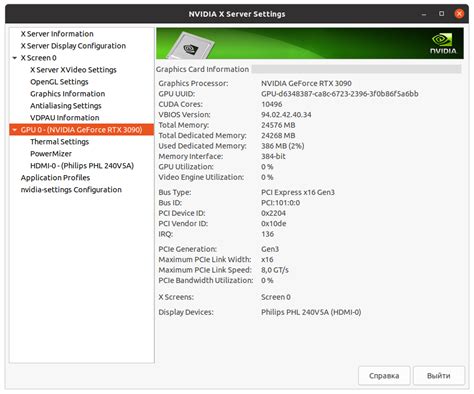
Task: Maximize the NVIDIA X Server Settings window
Action: 441,14
